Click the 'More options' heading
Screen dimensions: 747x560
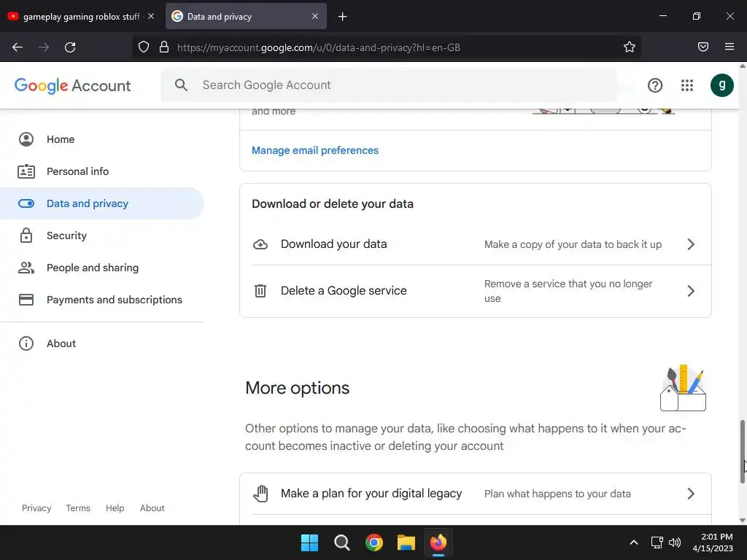(298, 388)
